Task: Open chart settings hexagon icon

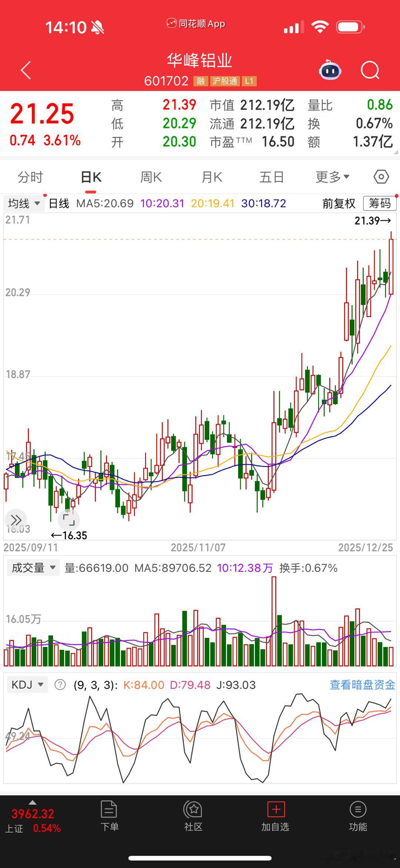Action: [381, 177]
